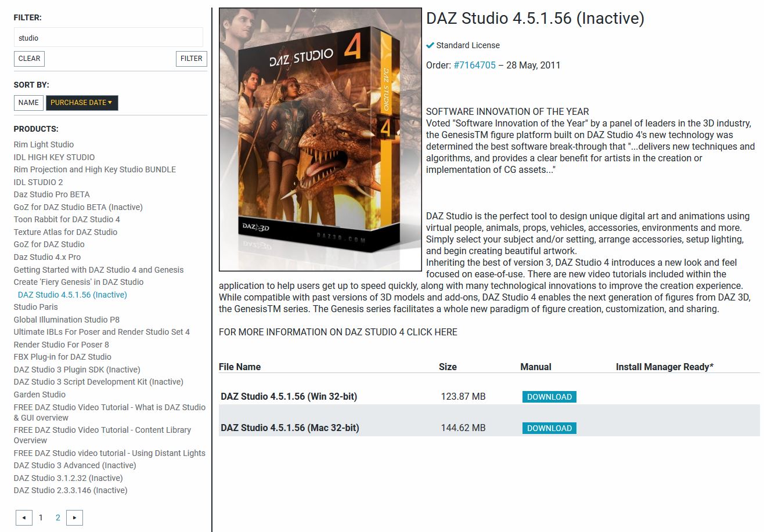
Task: Open Rim Light Studio product
Action: pos(44,144)
